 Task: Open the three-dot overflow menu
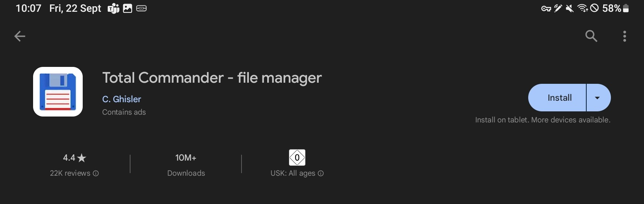625,36
